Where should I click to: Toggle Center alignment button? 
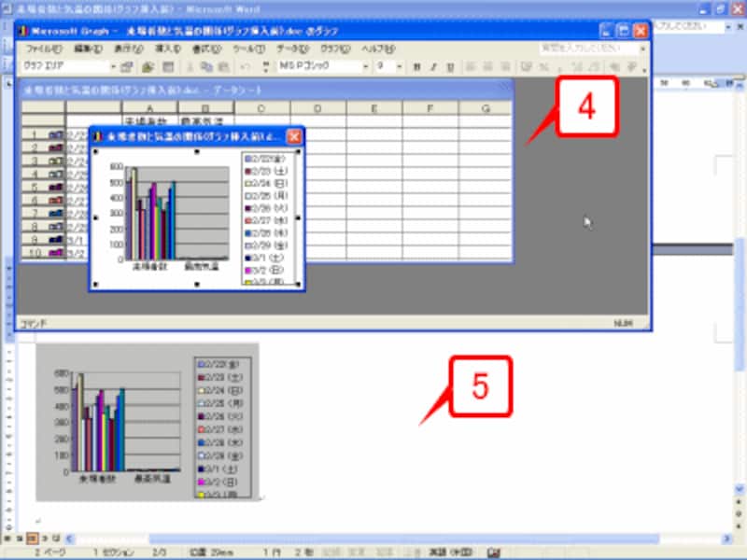click(x=487, y=67)
